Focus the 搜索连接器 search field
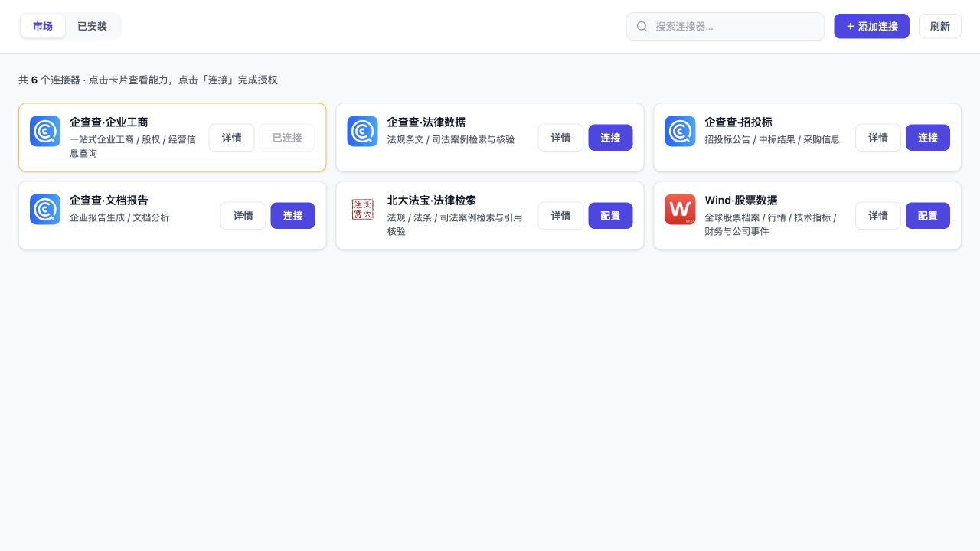 point(725,27)
